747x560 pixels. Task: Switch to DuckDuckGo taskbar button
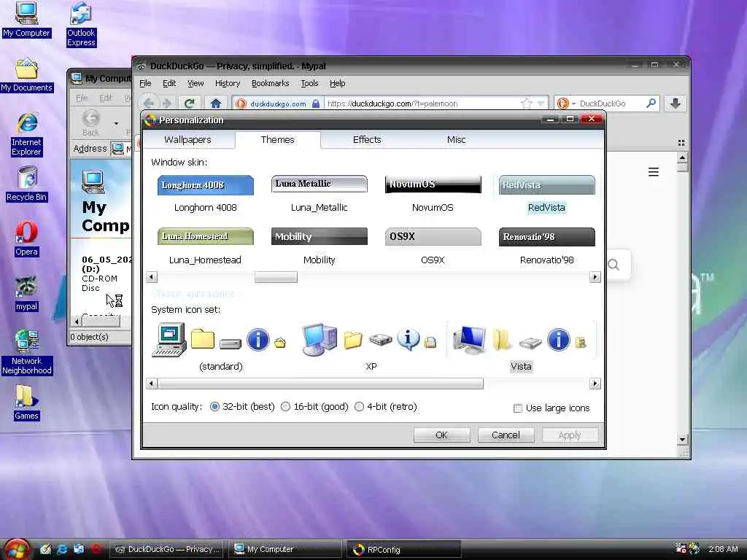click(x=167, y=549)
